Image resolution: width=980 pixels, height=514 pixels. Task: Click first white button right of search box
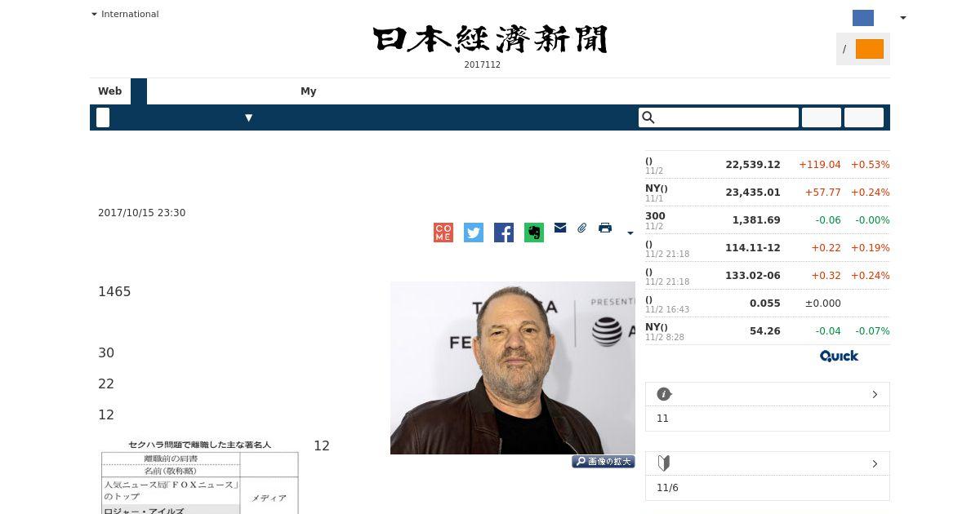click(822, 117)
